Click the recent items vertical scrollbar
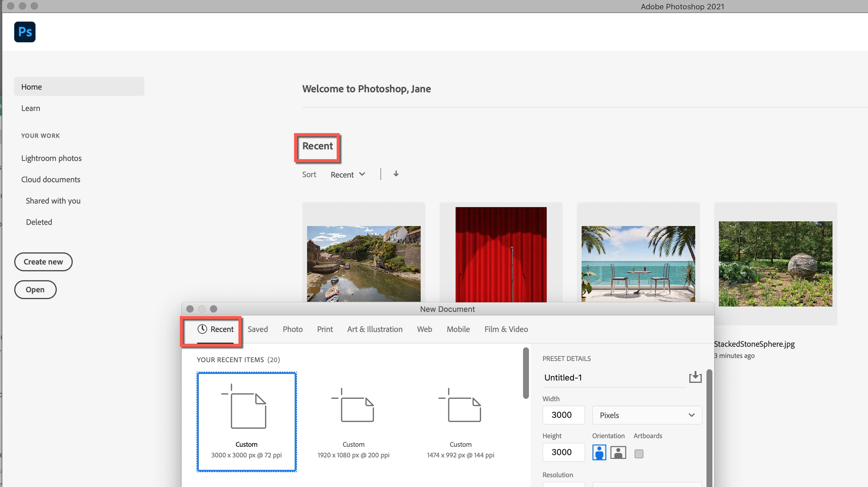The height and width of the screenshot is (487, 868). [526, 373]
